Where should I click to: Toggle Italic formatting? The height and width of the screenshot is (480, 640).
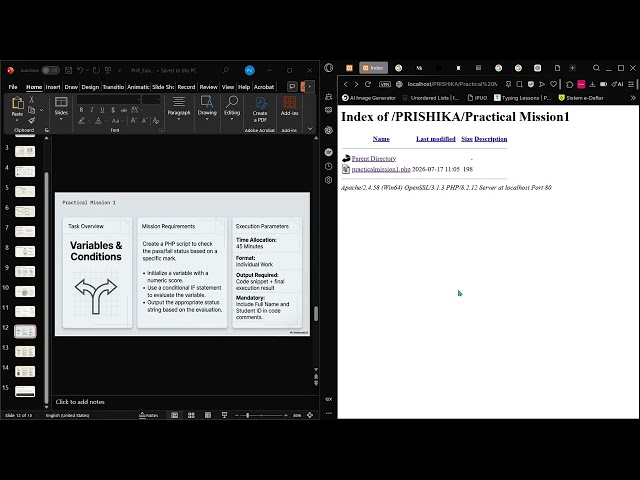92,110
